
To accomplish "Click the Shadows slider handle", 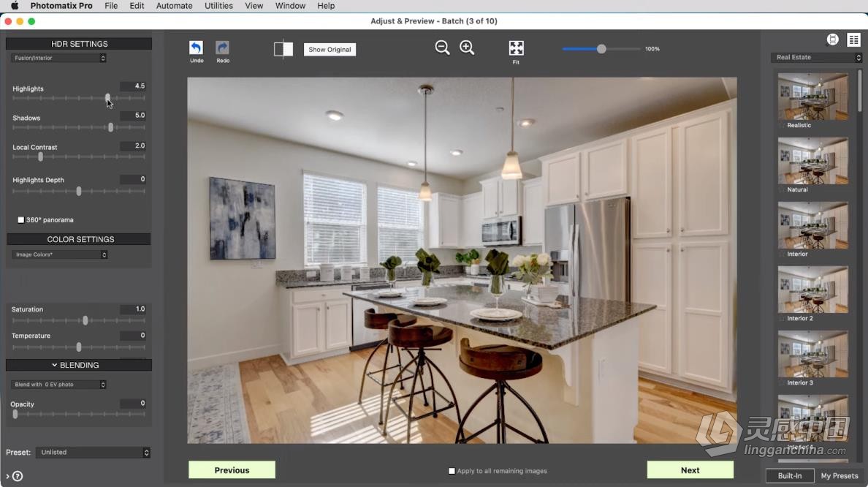I will click(111, 127).
